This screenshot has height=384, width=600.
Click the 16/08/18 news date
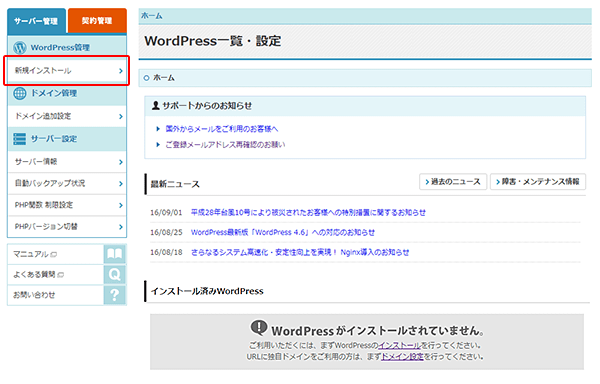(x=166, y=252)
